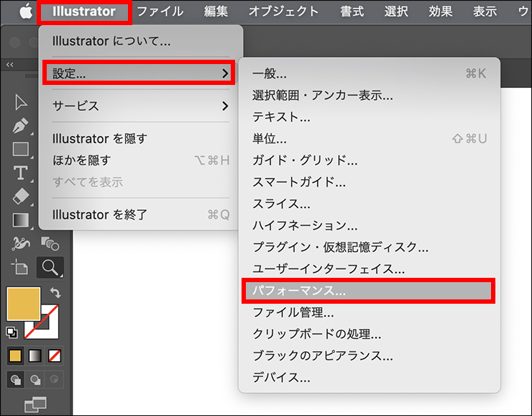Open パフォーマンス preferences
The image size is (532, 416).
click(x=369, y=291)
